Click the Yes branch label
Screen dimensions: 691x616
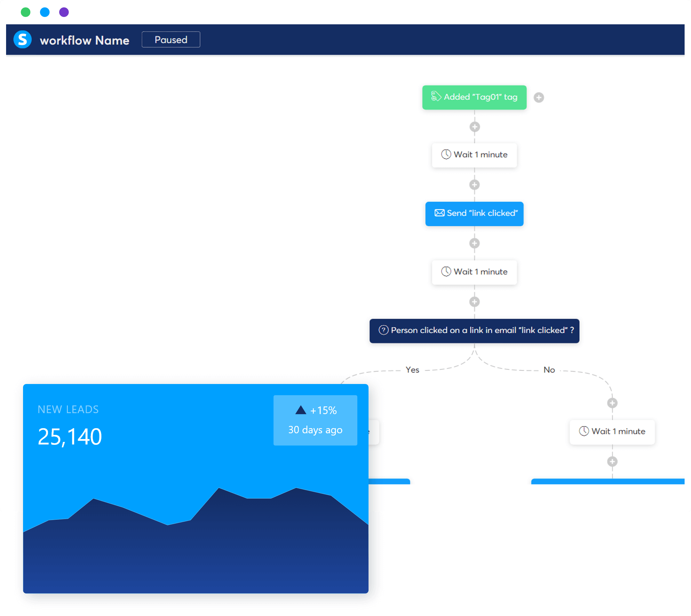(412, 370)
